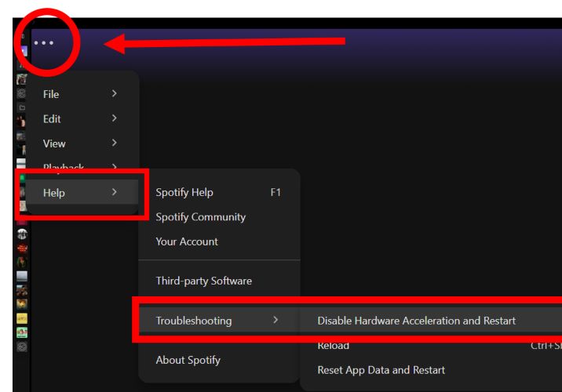The width and height of the screenshot is (562, 392).
Task: Open About Spotify
Action: (x=219, y=360)
